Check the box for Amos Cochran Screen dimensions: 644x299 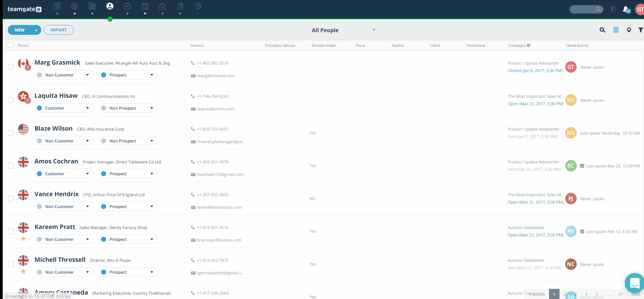[11, 166]
